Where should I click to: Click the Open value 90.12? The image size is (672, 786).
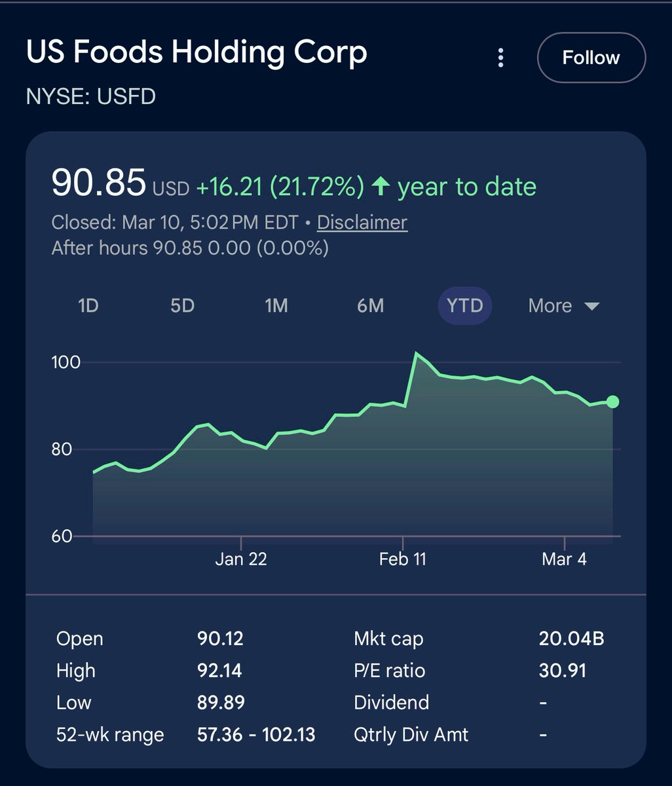[220, 639]
